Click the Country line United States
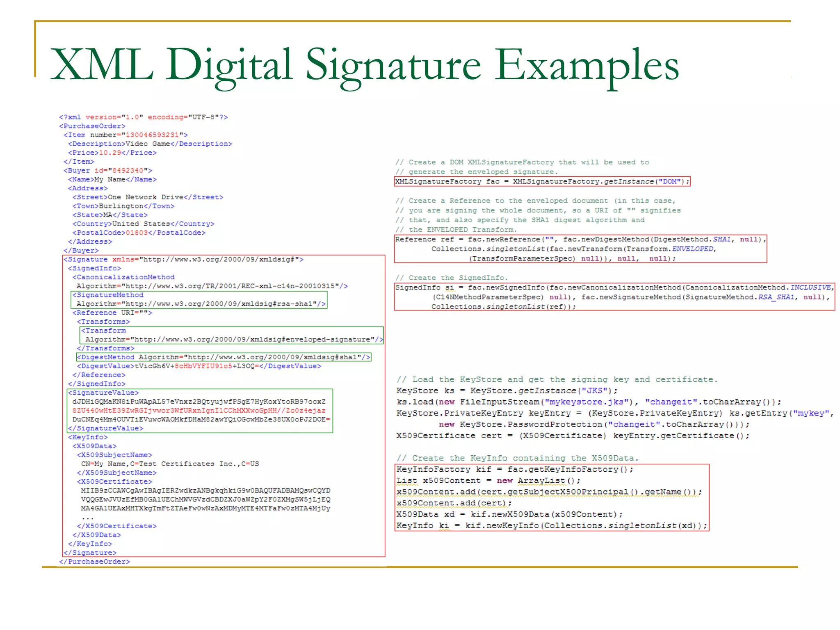Image resolution: width=840 pixels, height=630 pixels. (x=144, y=224)
